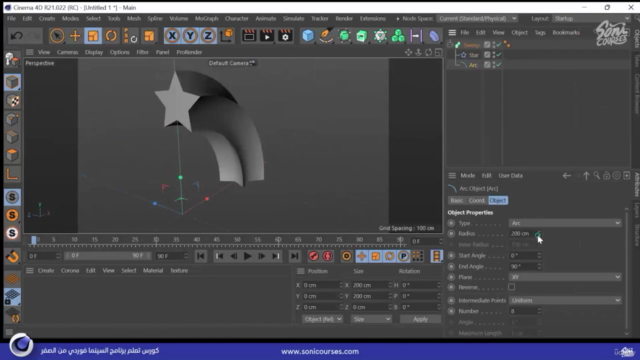Switch to Basic attribute tab
Viewport: 640px width, 360px height.
click(x=457, y=200)
